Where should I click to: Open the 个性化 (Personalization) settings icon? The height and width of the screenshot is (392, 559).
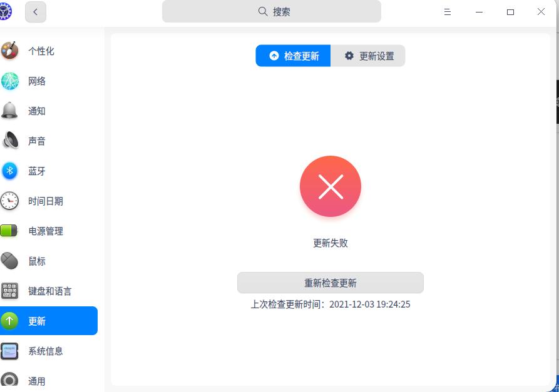[x=10, y=51]
